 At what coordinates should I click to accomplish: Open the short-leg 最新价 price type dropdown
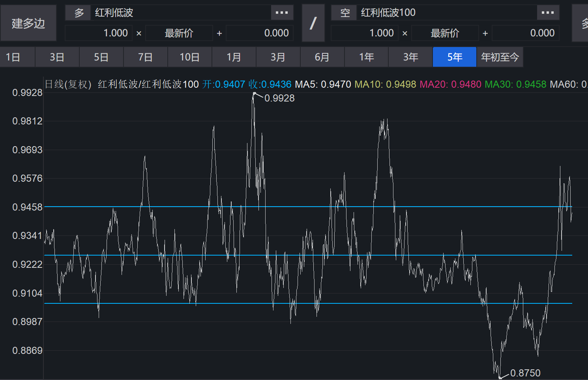point(445,33)
